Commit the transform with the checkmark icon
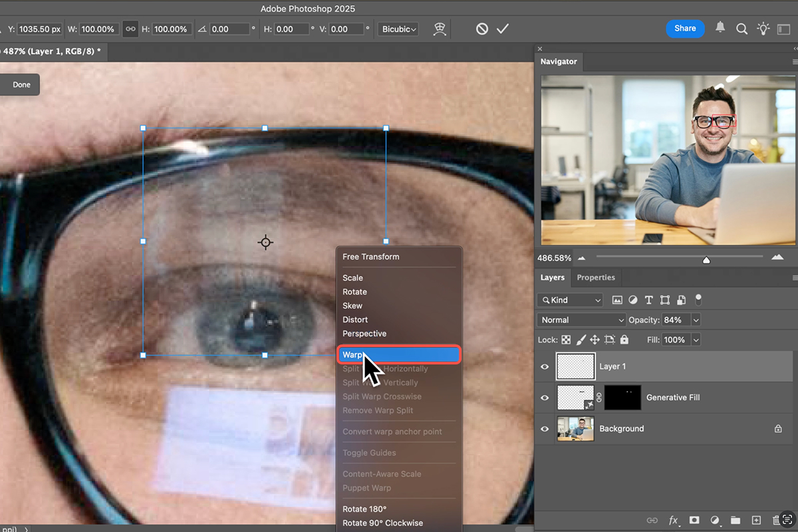Image resolution: width=798 pixels, height=532 pixels. [x=503, y=29]
